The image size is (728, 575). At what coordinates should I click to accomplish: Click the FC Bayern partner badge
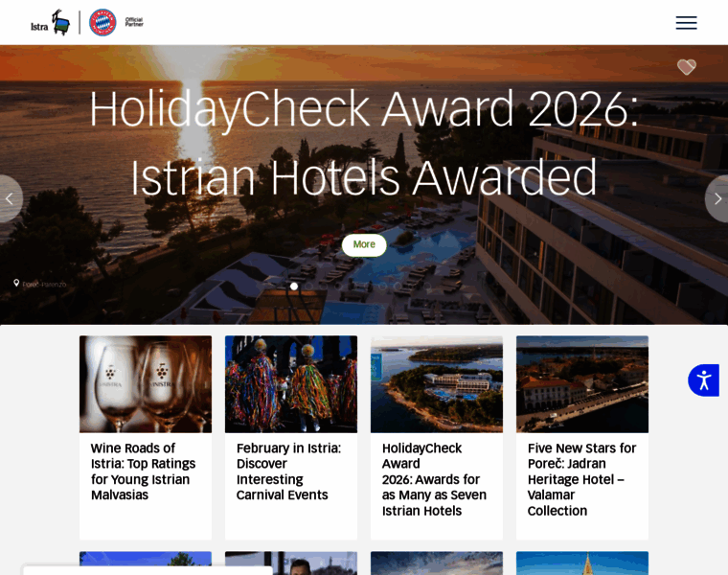[102, 22]
